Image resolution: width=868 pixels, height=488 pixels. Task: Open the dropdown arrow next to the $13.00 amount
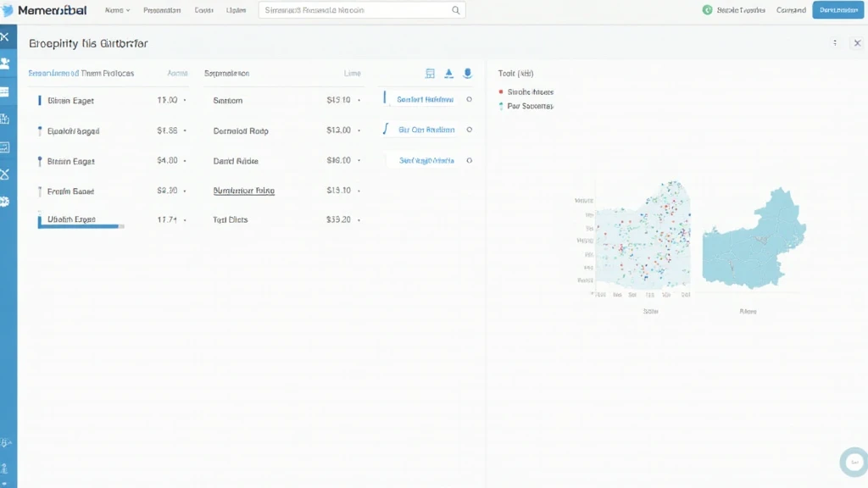tap(359, 131)
